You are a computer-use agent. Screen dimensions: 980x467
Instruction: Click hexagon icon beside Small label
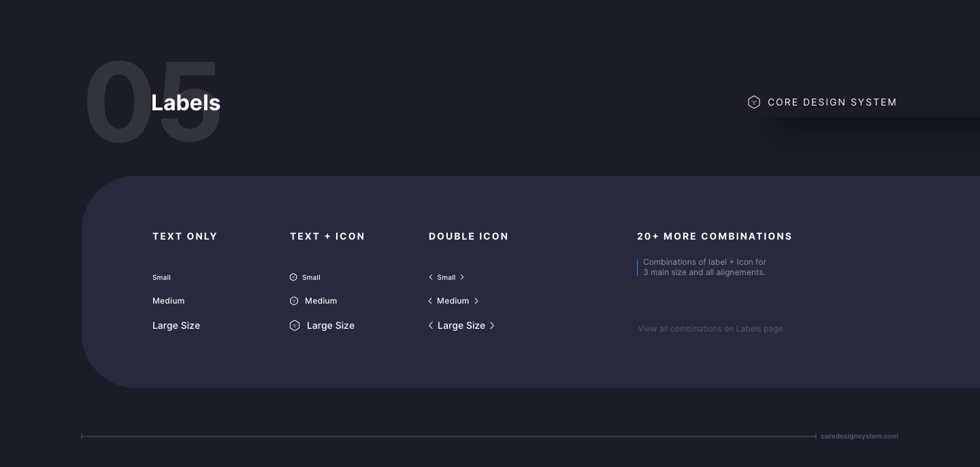click(293, 277)
